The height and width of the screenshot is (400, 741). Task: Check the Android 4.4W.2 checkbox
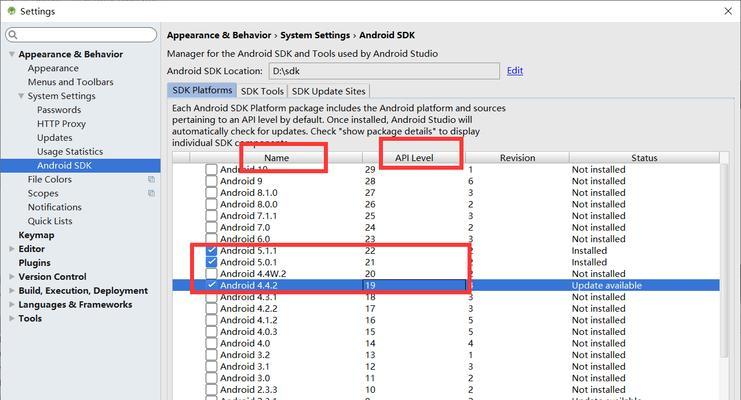(211, 274)
